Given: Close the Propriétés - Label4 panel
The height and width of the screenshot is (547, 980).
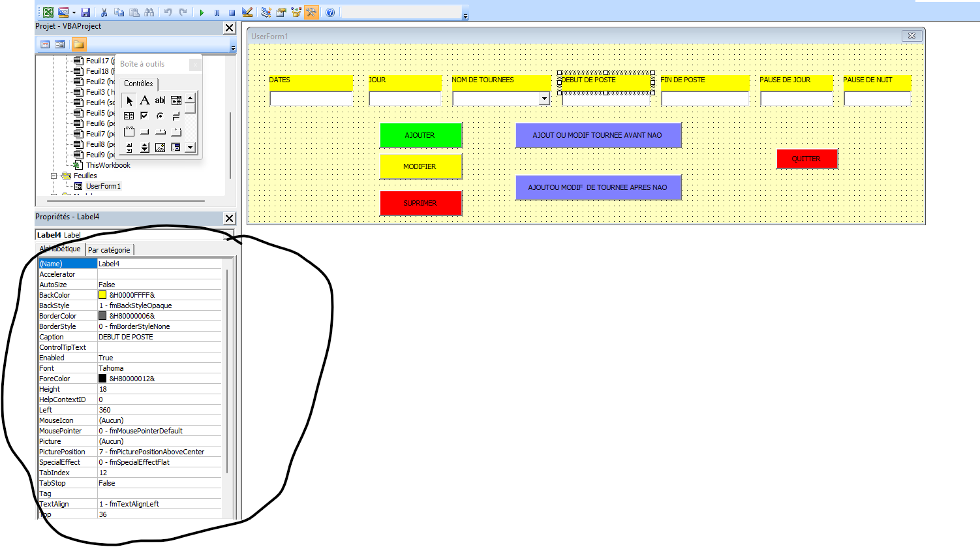Looking at the screenshot, I should click(x=229, y=219).
